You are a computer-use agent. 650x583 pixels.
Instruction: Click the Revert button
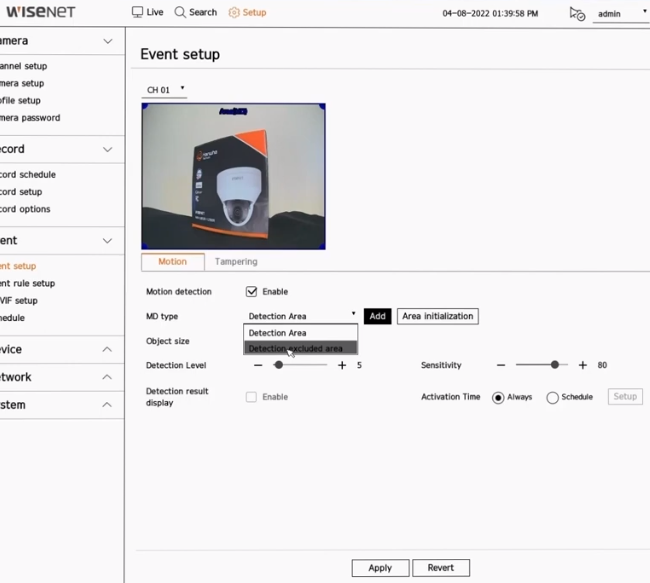(441, 568)
